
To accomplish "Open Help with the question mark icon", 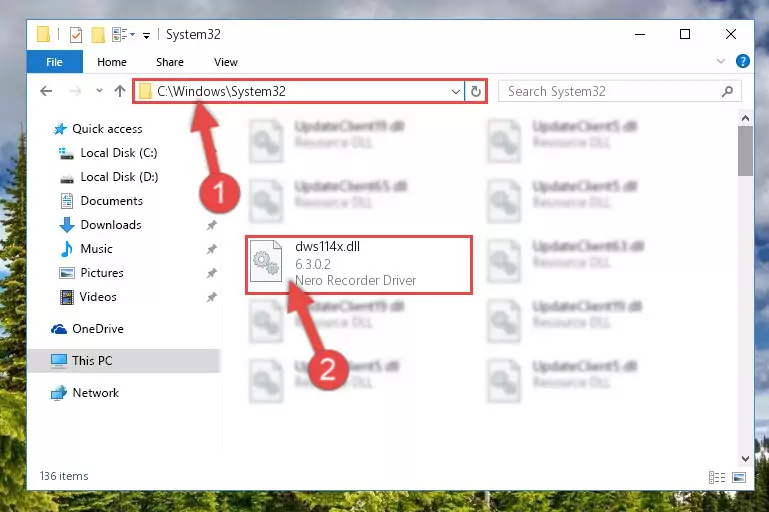I will pyautogui.click(x=743, y=61).
